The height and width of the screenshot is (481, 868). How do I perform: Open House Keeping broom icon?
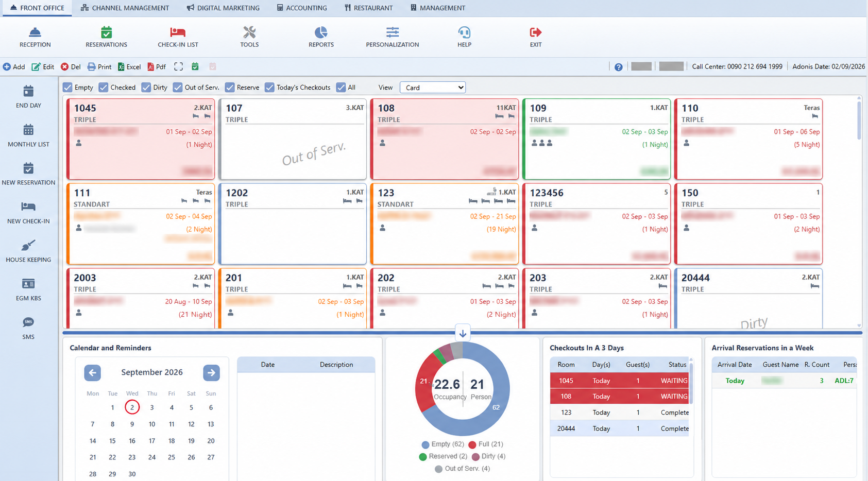28,251
